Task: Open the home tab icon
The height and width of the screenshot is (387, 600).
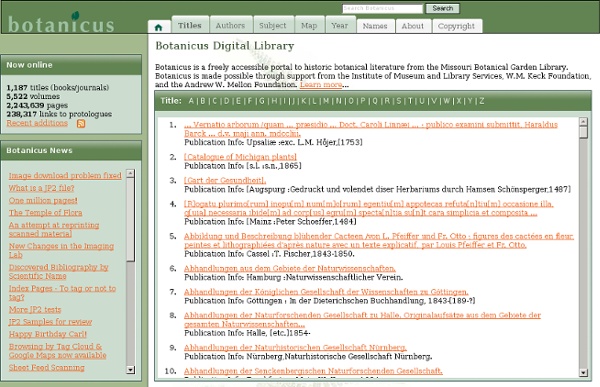Action: [159, 27]
